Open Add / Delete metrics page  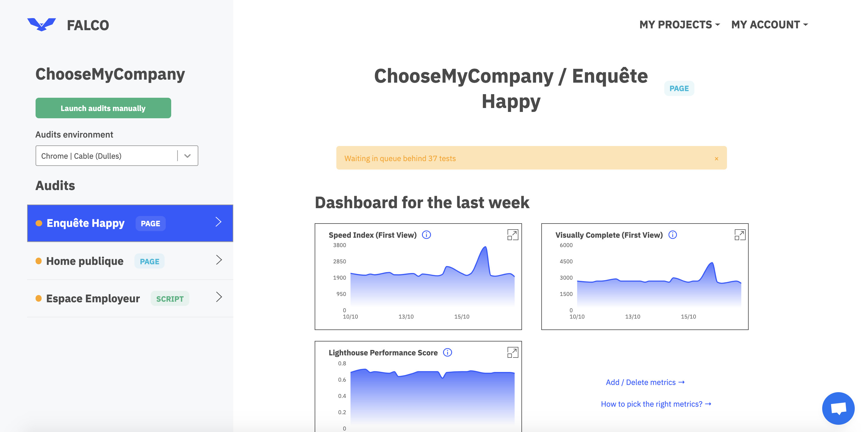(x=644, y=382)
